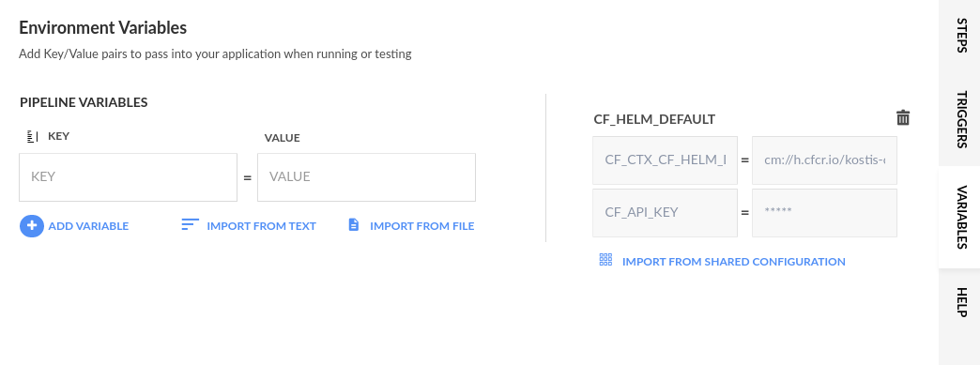Click the shared configuration grid icon
Image resolution: width=980 pixels, height=365 pixels.
tap(605, 260)
